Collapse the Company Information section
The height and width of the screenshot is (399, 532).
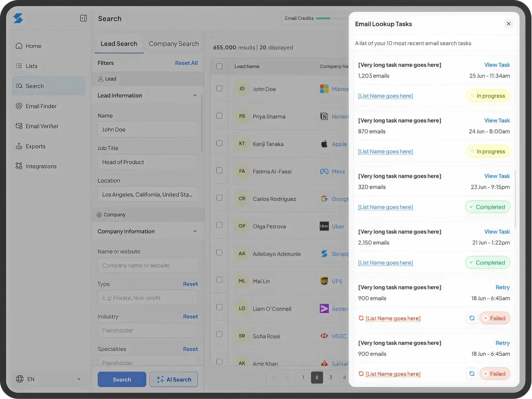click(195, 231)
